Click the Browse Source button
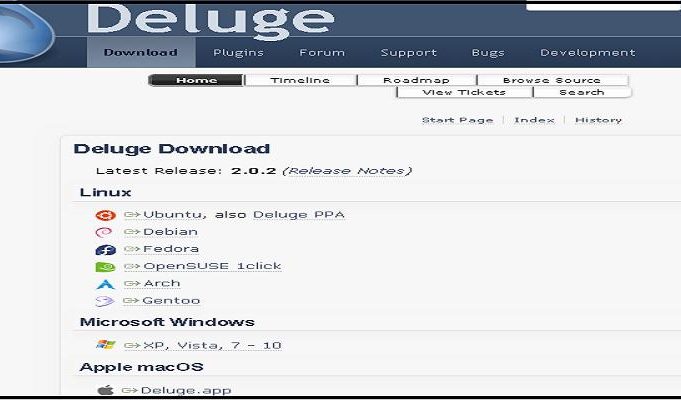 552,80
